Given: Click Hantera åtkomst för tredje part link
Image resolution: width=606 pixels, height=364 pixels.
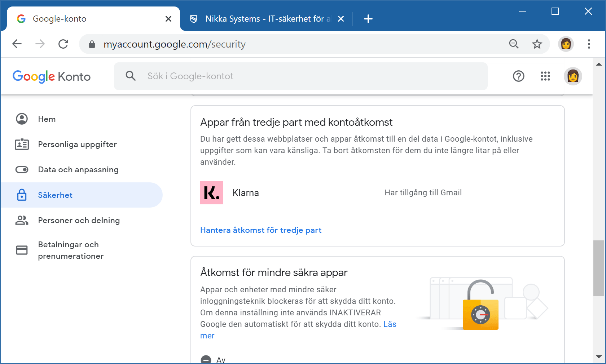Looking at the screenshot, I should click(x=261, y=230).
